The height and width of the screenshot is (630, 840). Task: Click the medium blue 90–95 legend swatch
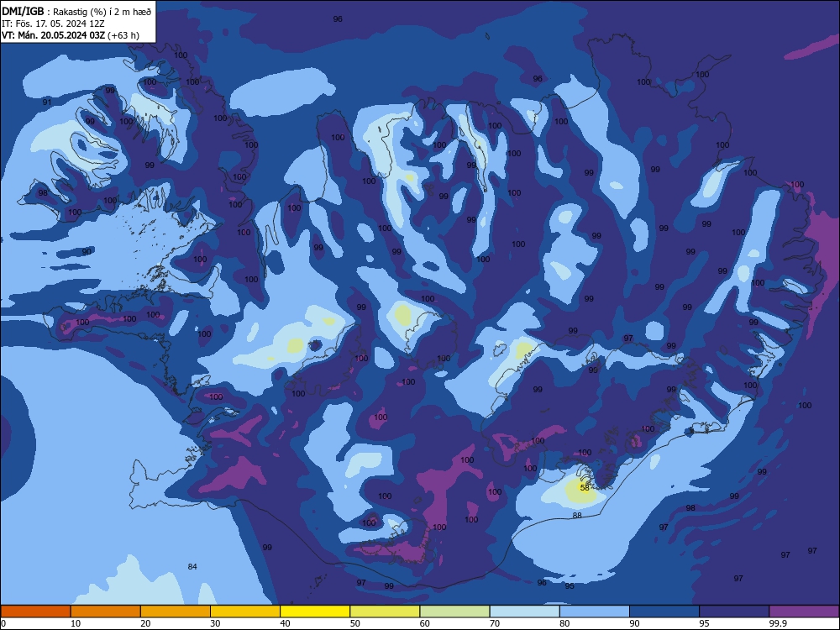coord(664,612)
